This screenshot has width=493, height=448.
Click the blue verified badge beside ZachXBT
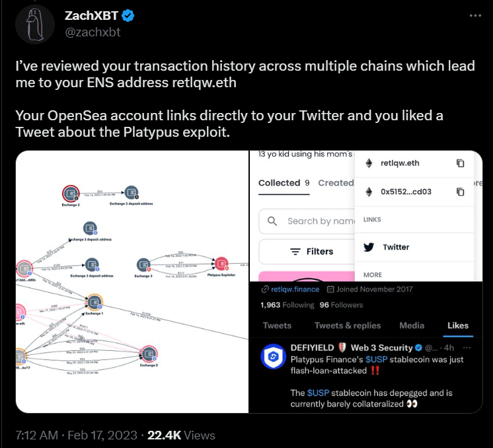(128, 17)
